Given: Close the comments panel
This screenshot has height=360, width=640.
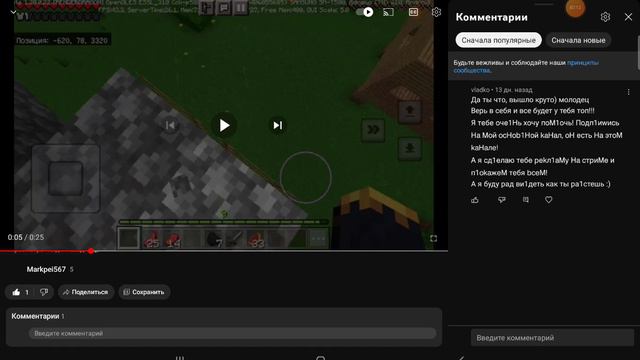Looking at the screenshot, I should pyautogui.click(x=628, y=17).
